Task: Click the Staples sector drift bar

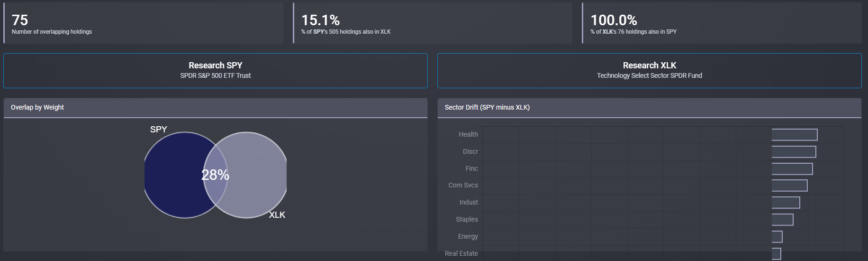Action: tap(782, 220)
